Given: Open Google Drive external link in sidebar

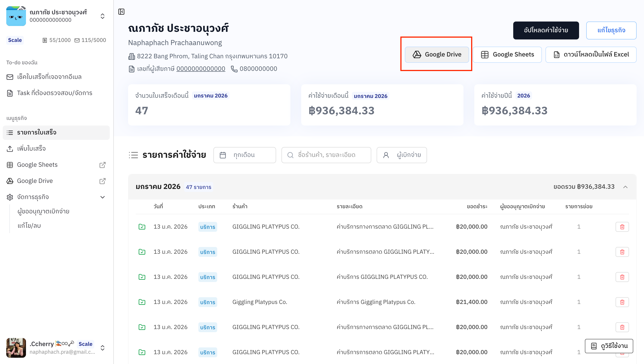Looking at the screenshot, I should pyautogui.click(x=102, y=181).
